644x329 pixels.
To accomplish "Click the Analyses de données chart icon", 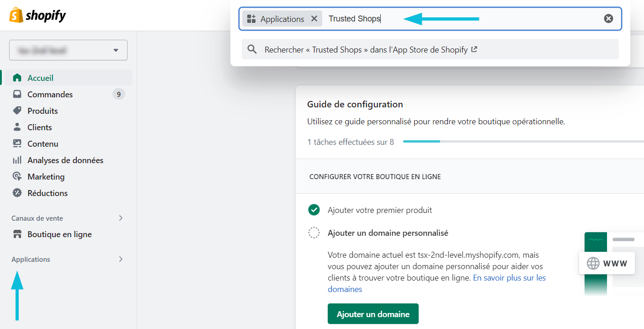I will coord(17,160).
